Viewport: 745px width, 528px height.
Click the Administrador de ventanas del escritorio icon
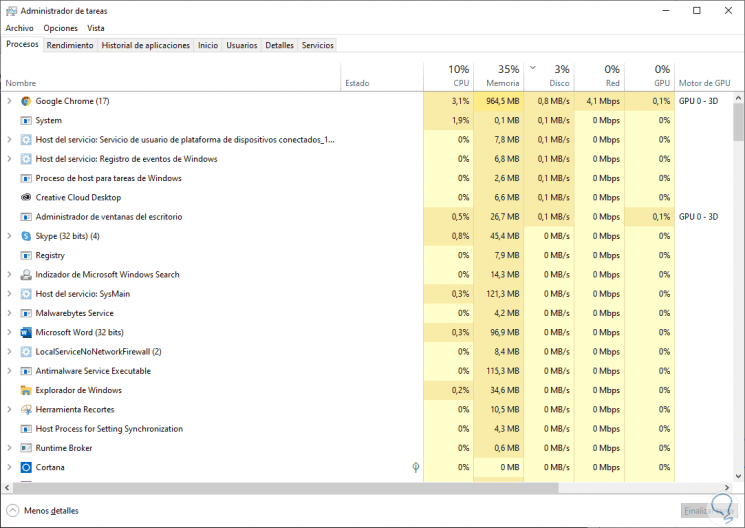point(26,217)
